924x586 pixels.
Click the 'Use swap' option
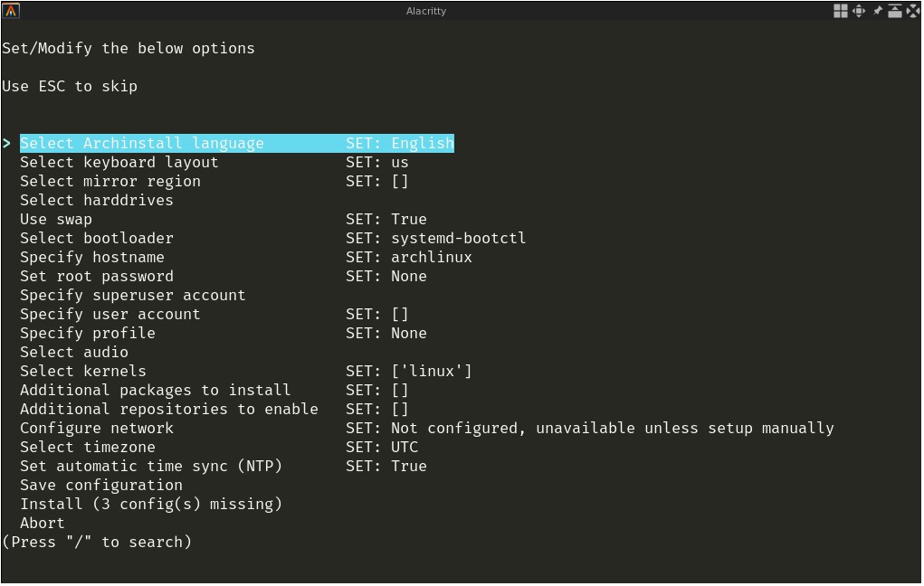[x=56, y=219]
